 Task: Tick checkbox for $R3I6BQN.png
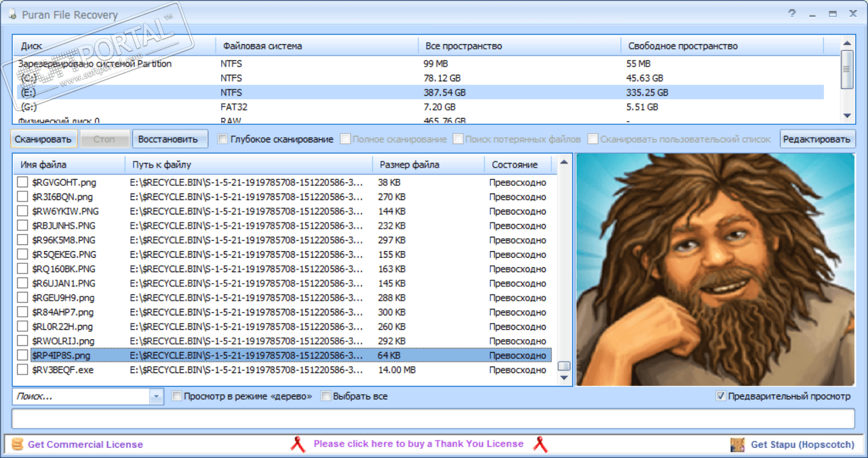tap(22, 197)
